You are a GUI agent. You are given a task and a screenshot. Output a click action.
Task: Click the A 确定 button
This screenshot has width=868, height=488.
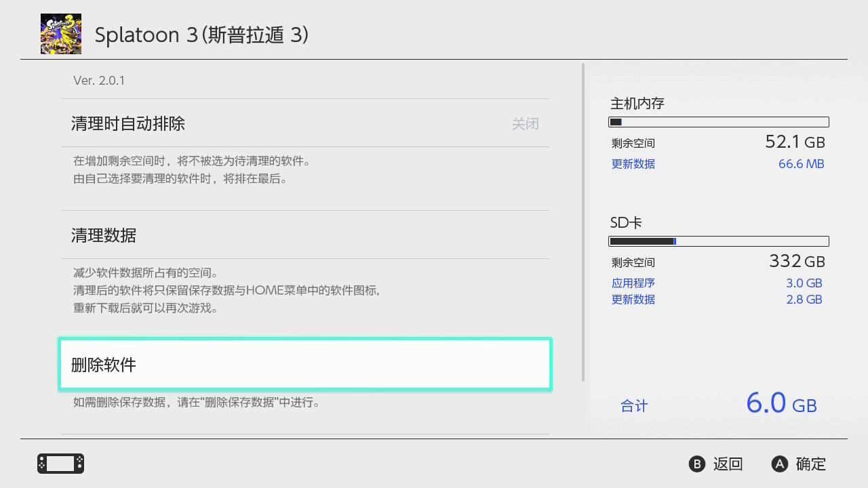pyautogui.click(x=799, y=464)
